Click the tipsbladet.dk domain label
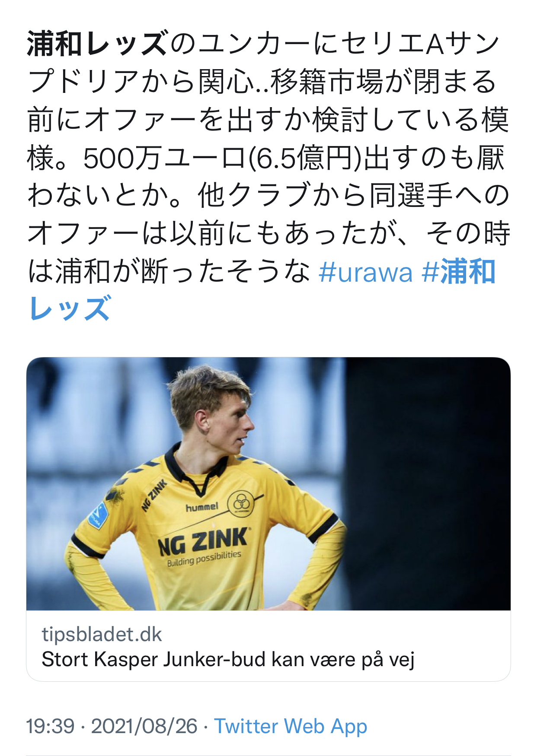537x756 pixels. pyautogui.click(x=102, y=634)
